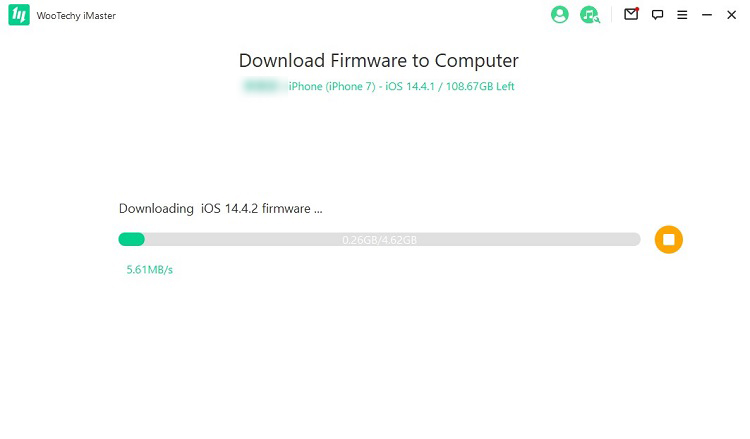Click the 0.26GB/4.62GB progress label
Viewport: 750px width, 439px height.
tap(379, 240)
